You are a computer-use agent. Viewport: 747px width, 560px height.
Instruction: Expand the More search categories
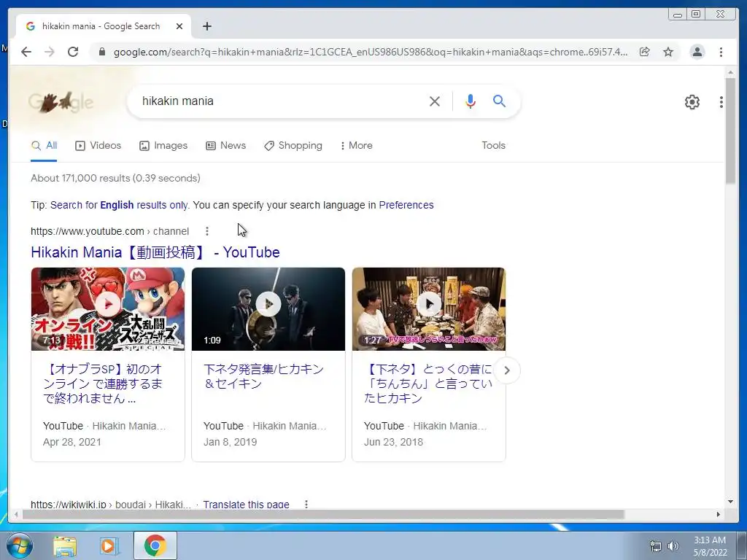tap(356, 146)
